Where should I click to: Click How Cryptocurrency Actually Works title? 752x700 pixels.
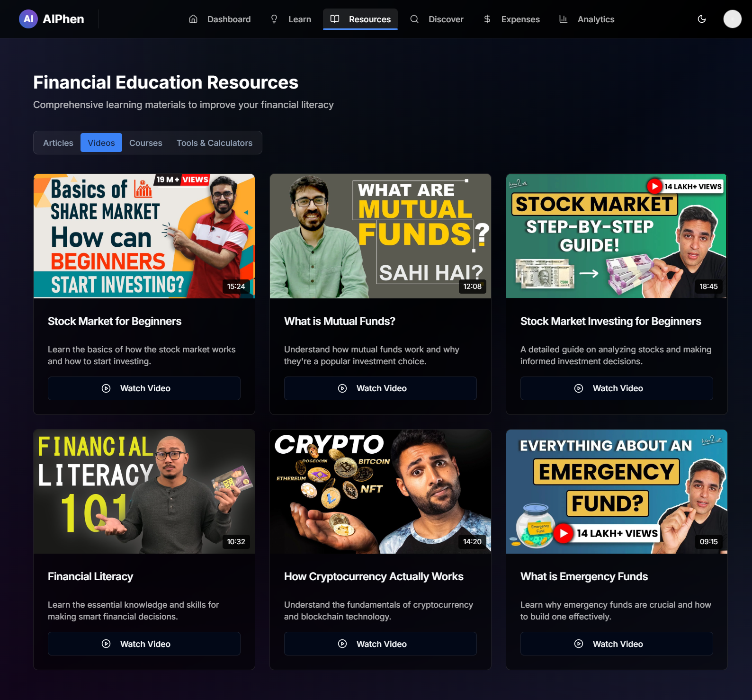pos(374,576)
